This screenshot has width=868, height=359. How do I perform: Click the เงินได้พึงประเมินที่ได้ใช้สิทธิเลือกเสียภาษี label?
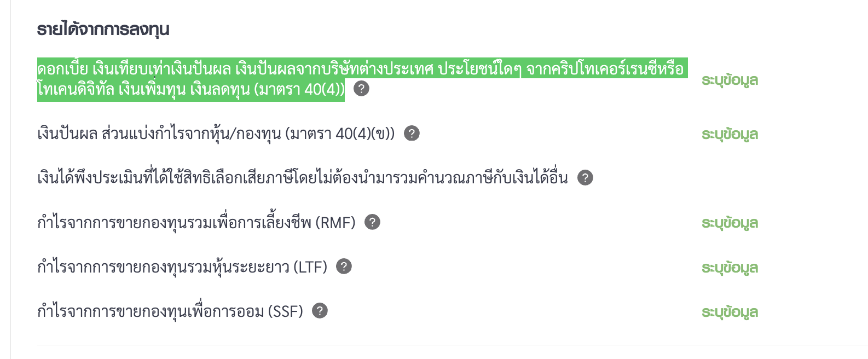click(302, 178)
